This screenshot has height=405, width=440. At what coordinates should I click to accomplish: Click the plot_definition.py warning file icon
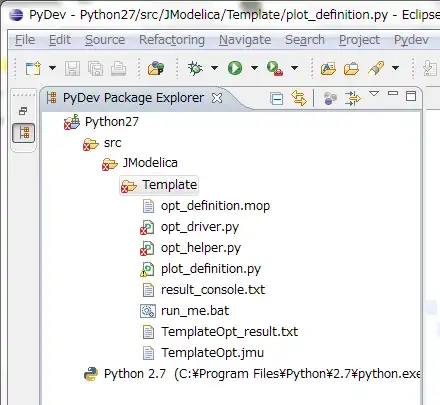tap(147, 269)
